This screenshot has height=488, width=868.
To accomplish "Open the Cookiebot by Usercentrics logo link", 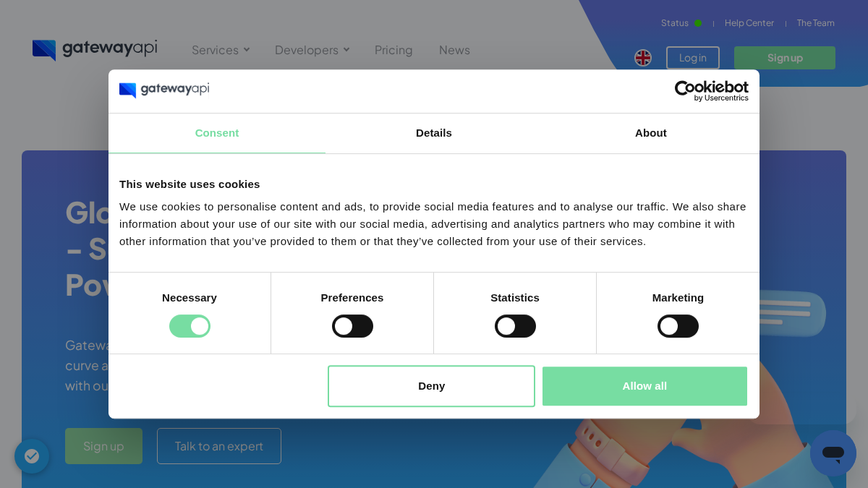I will (x=712, y=91).
